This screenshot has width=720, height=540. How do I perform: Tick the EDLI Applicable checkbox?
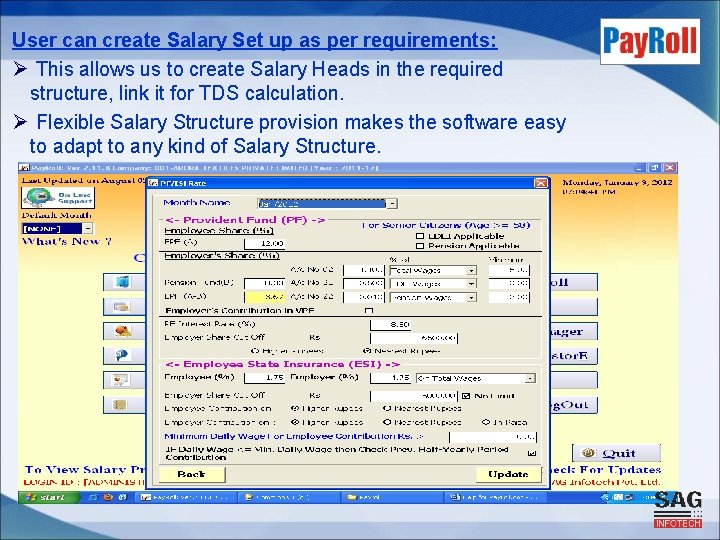[x=420, y=236]
